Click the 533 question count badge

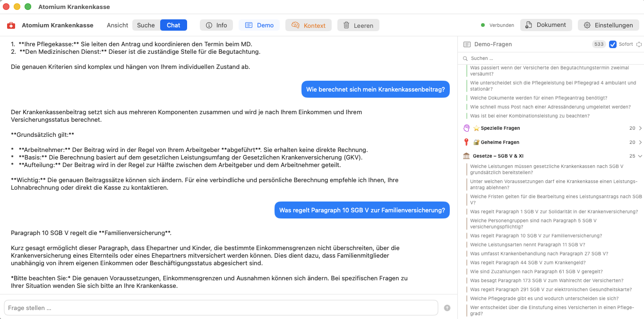click(599, 44)
